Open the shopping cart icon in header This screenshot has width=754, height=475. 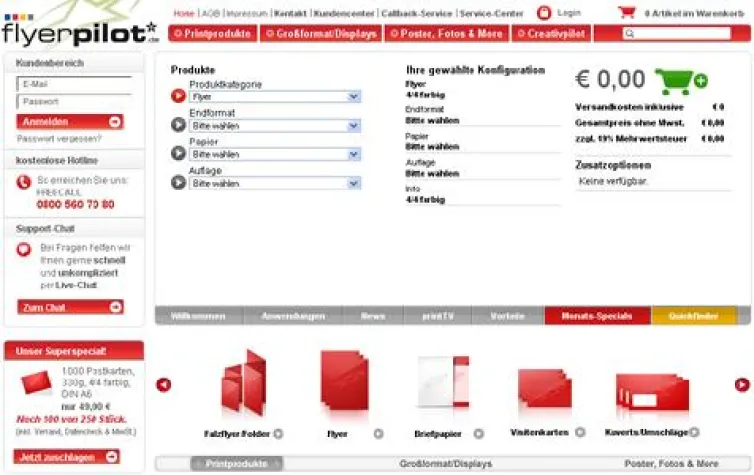click(x=627, y=12)
